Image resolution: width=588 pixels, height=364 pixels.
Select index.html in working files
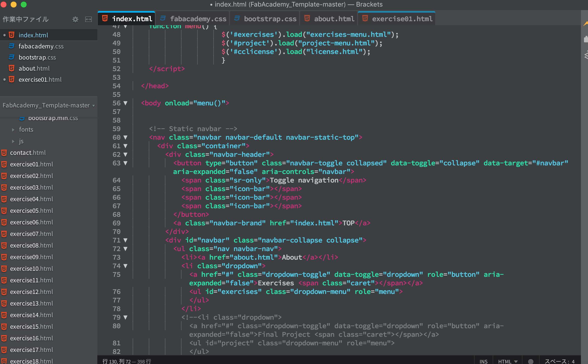49,35
